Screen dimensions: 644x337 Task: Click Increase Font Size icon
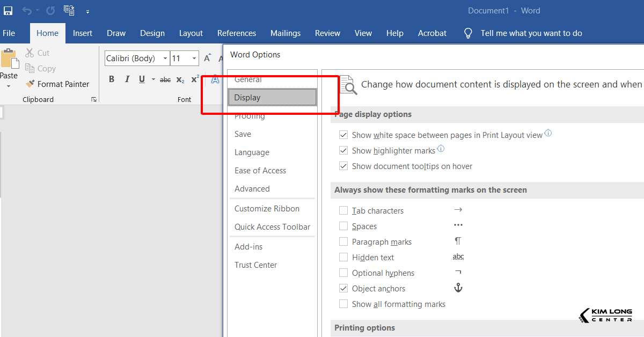click(x=207, y=58)
